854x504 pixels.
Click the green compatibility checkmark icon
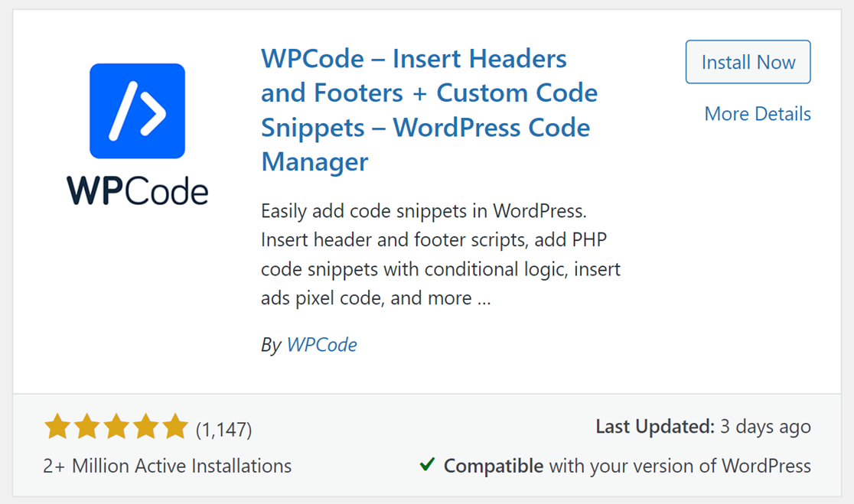coord(428,464)
